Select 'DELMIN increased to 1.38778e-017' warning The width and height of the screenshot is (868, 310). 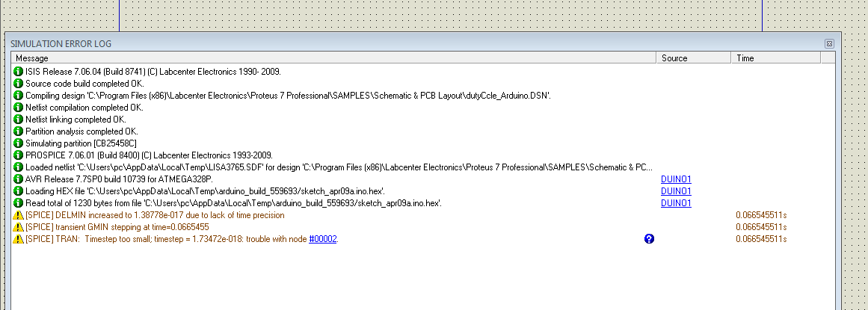click(x=155, y=215)
